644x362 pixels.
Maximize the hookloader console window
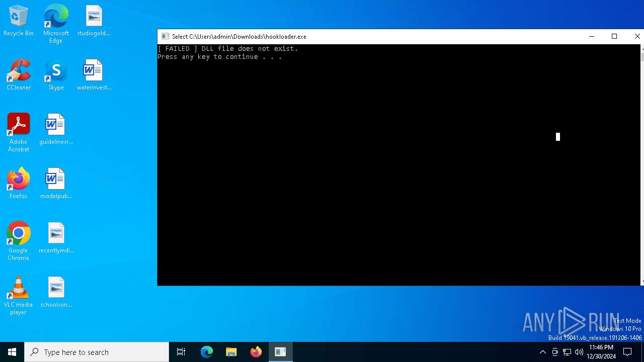coord(614,36)
